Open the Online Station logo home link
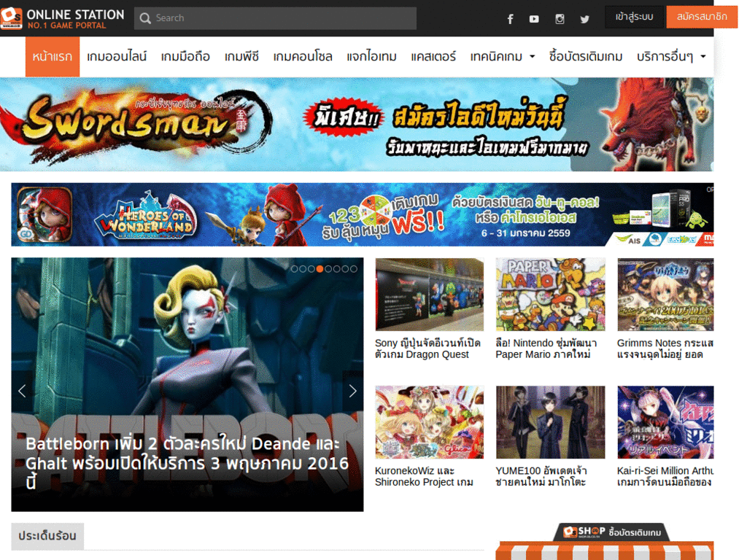Viewport: 747px width, 560px height. click(x=63, y=18)
